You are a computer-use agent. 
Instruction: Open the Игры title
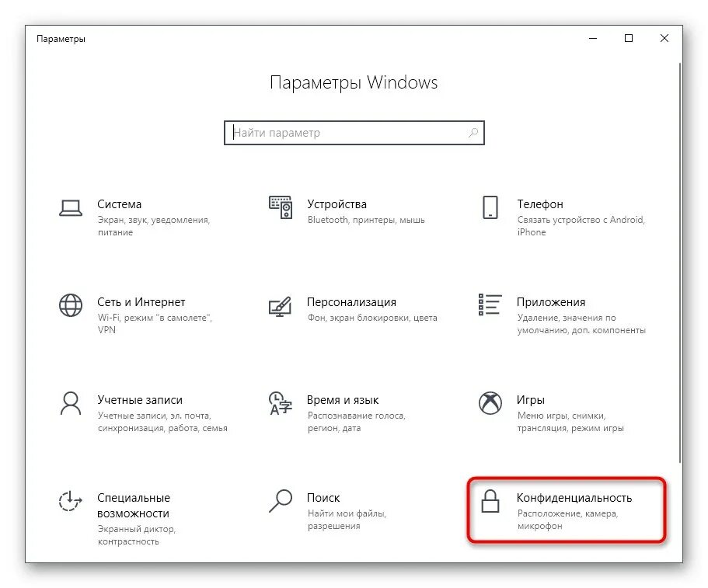(531, 400)
